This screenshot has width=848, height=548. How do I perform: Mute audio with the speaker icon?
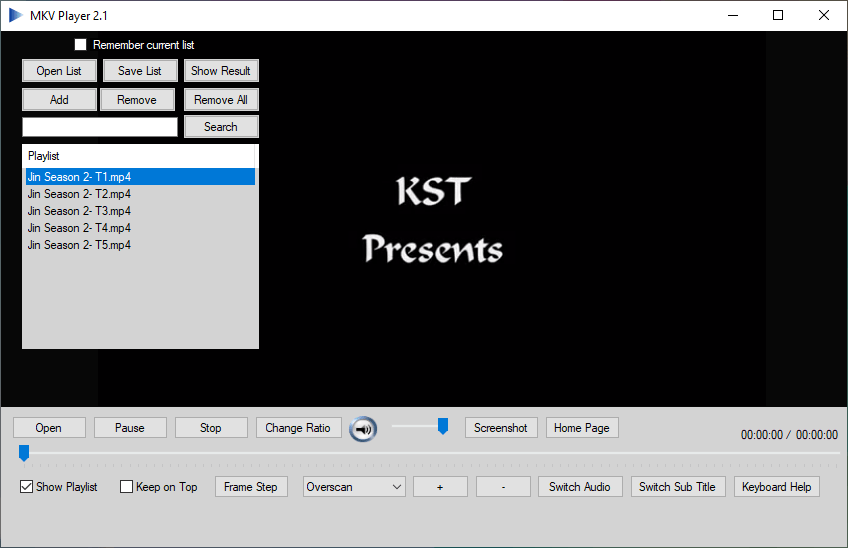coord(364,429)
